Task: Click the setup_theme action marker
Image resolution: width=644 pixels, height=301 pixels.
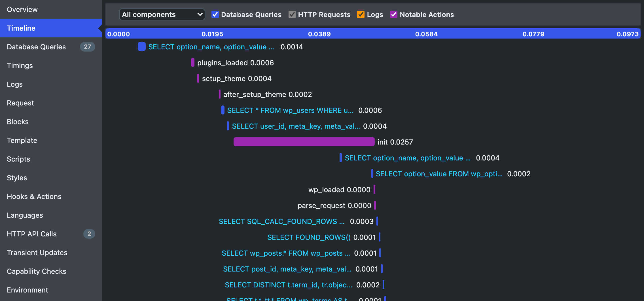Action: click(x=198, y=78)
